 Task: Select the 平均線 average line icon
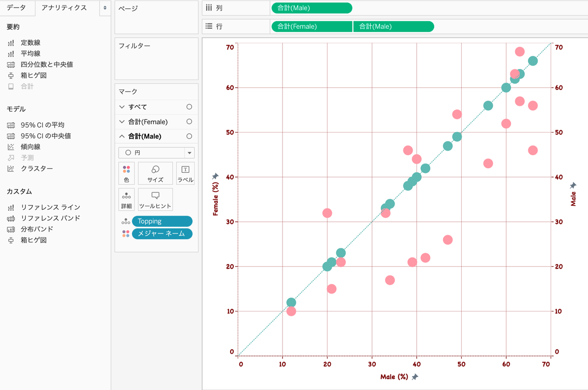pos(11,54)
